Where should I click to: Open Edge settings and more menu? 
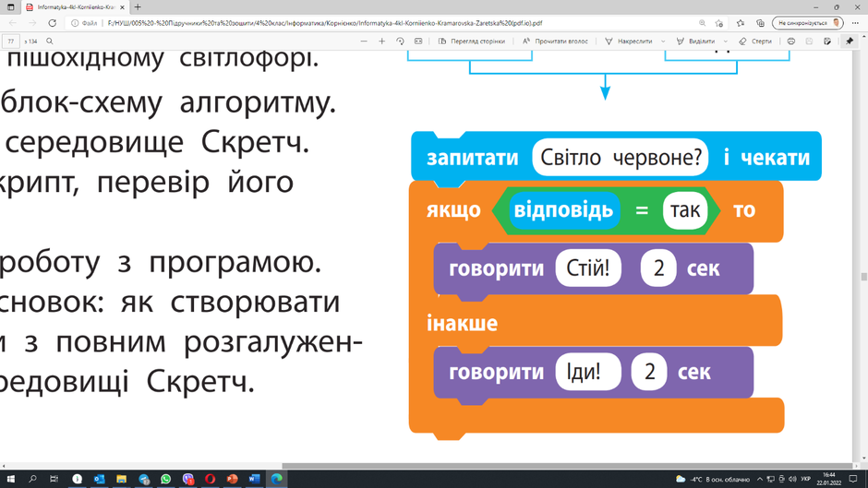coord(855,23)
